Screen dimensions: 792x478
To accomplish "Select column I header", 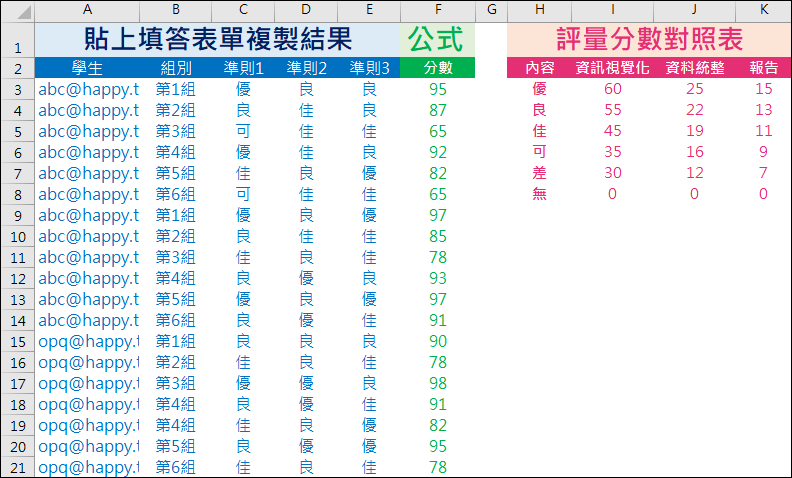I will coord(613,10).
